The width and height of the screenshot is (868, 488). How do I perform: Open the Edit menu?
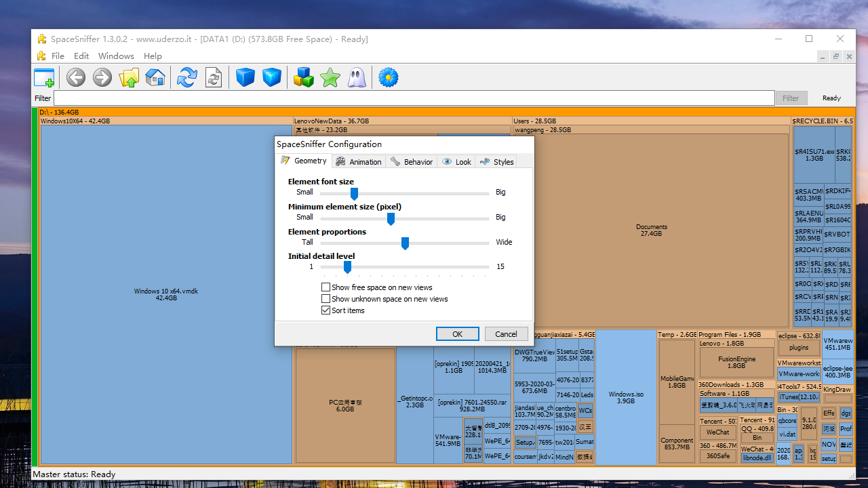pos(81,56)
